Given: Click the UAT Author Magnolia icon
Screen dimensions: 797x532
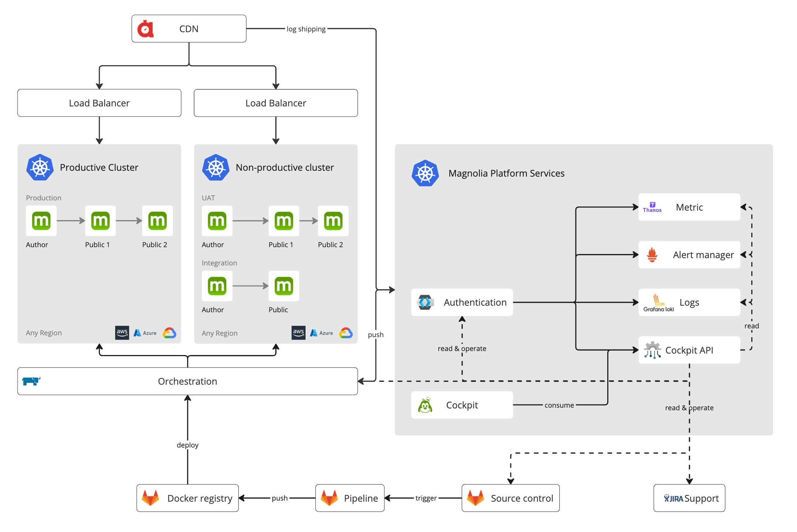Looking at the screenshot, I should pyautogui.click(x=217, y=221).
